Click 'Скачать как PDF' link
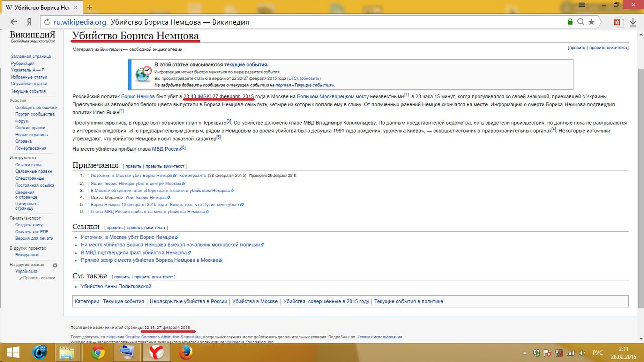644x362 pixels. tap(32, 232)
